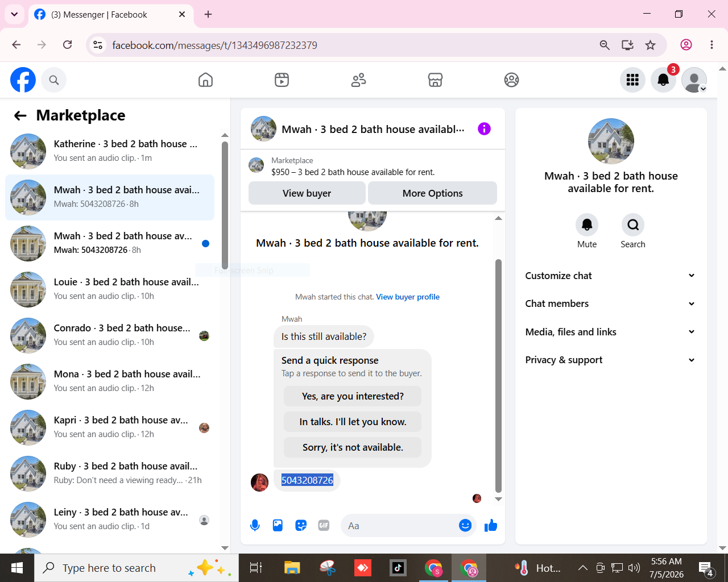Click the Is this still available? message
728x582 pixels.
pyautogui.click(x=324, y=336)
